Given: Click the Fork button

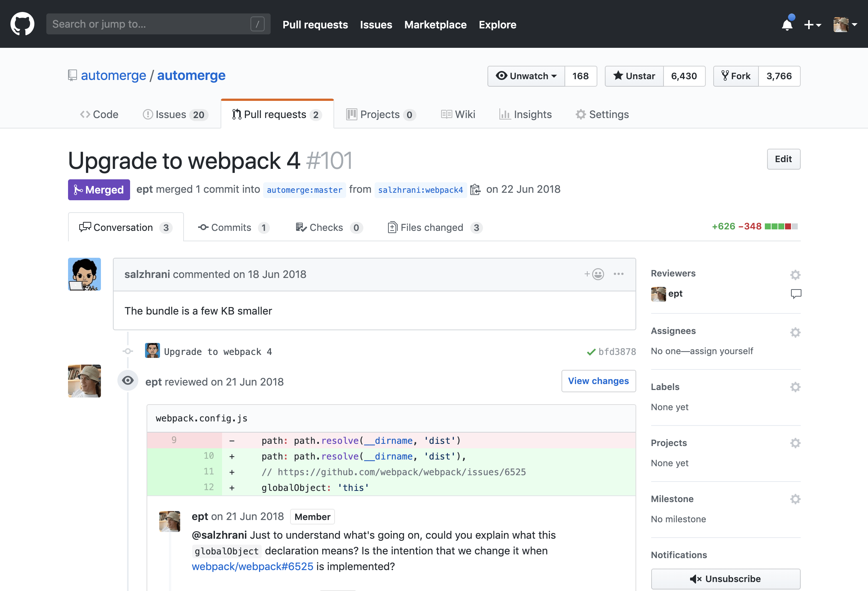Looking at the screenshot, I should 736,76.
